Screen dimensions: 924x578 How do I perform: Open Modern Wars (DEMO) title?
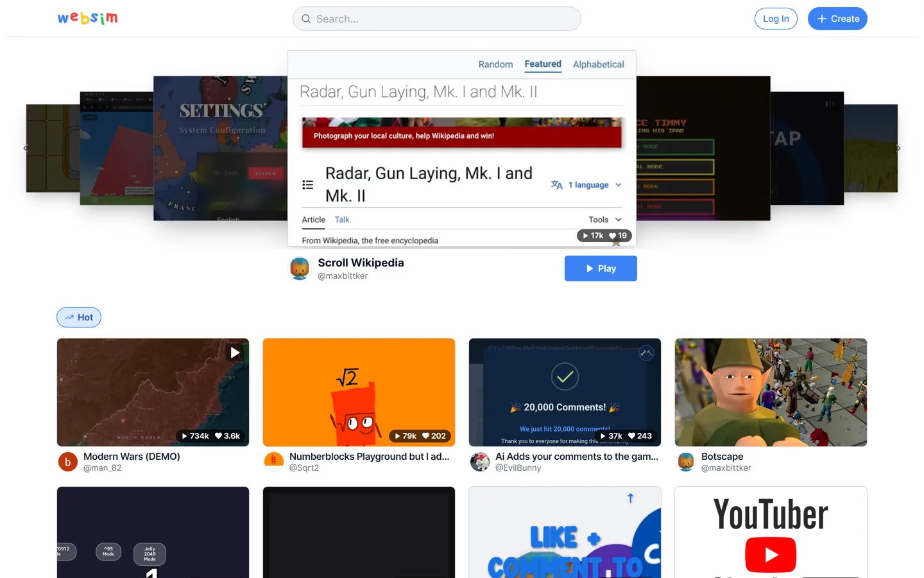tap(132, 457)
